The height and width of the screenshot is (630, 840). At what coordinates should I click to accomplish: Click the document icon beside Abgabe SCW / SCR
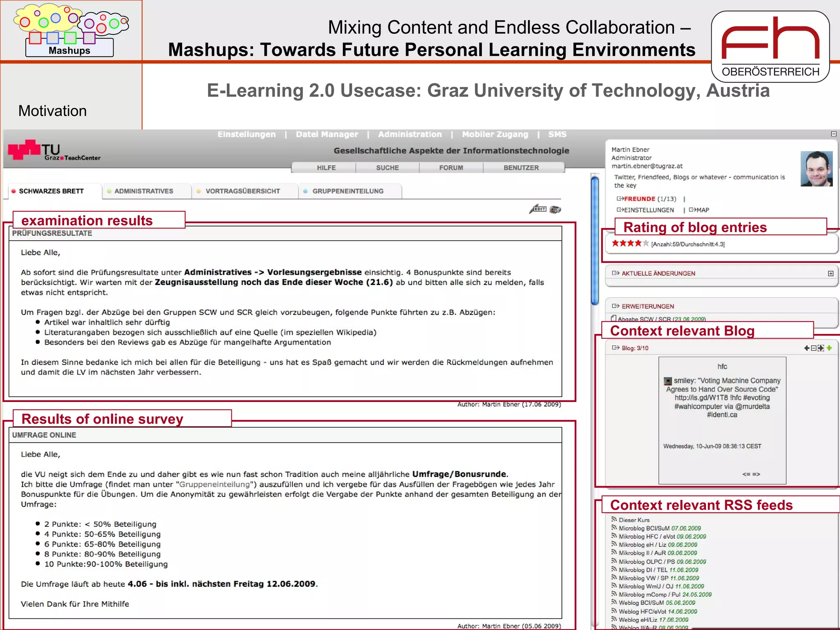(x=614, y=318)
